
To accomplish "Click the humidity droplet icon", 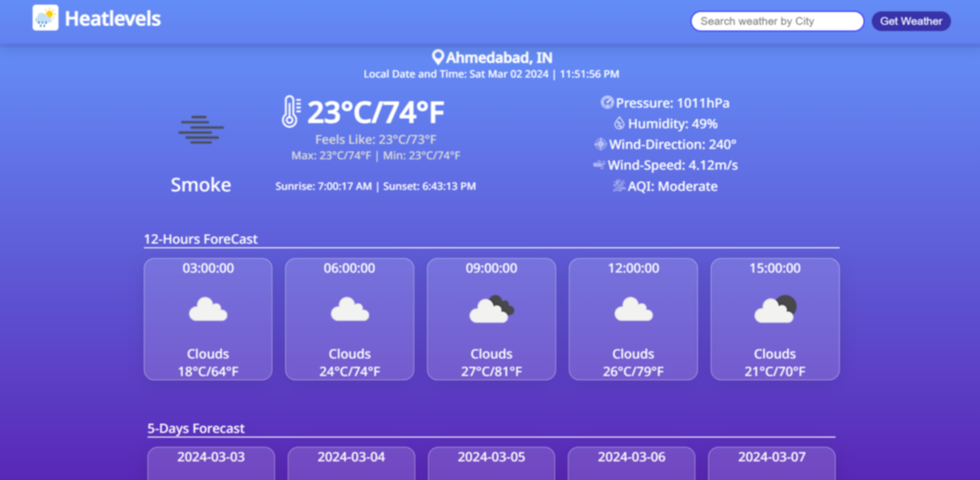I will pyautogui.click(x=619, y=124).
